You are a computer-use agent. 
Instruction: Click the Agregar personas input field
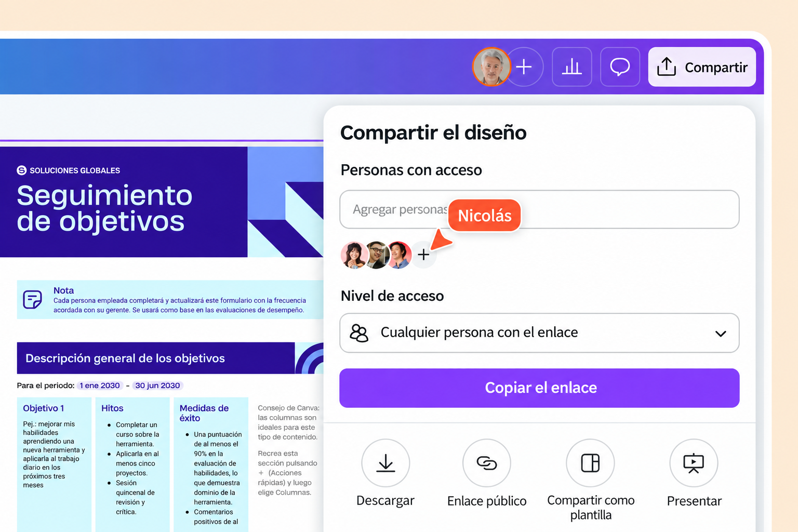(539, 209)
